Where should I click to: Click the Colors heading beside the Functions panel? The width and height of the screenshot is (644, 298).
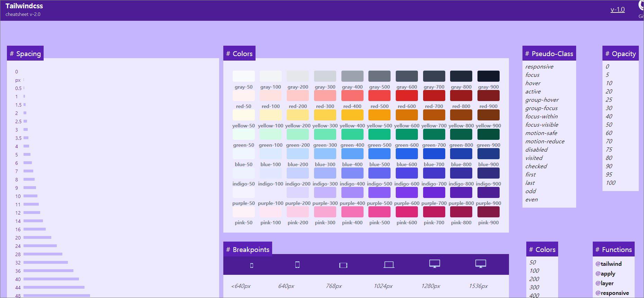pos(542,249)
